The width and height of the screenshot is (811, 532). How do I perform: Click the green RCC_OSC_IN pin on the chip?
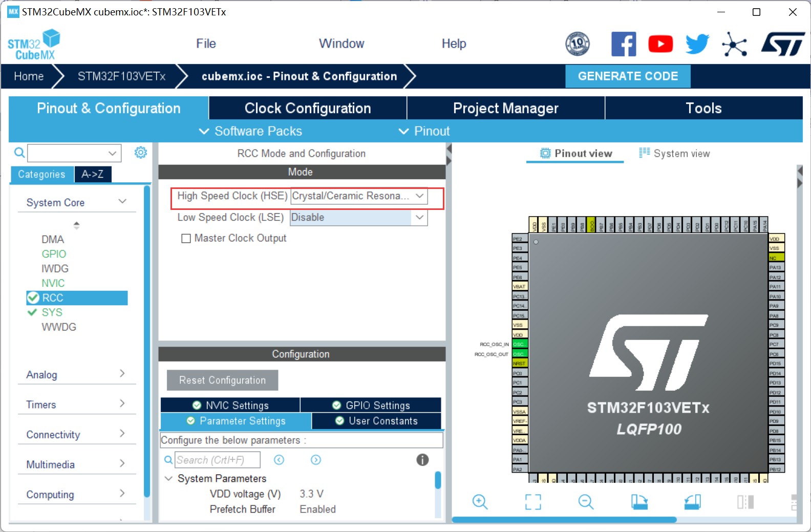(520, 344)
